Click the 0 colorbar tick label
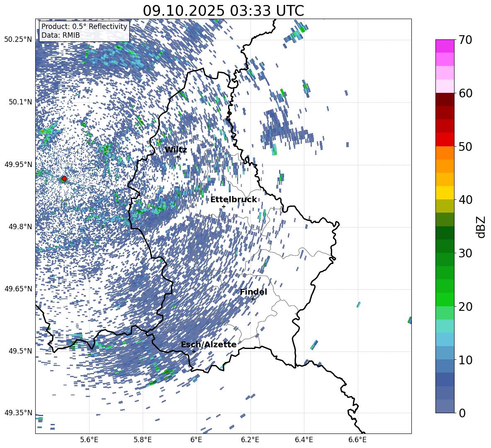The width and height of the screenshot is (491, 448). coord(462,413)
